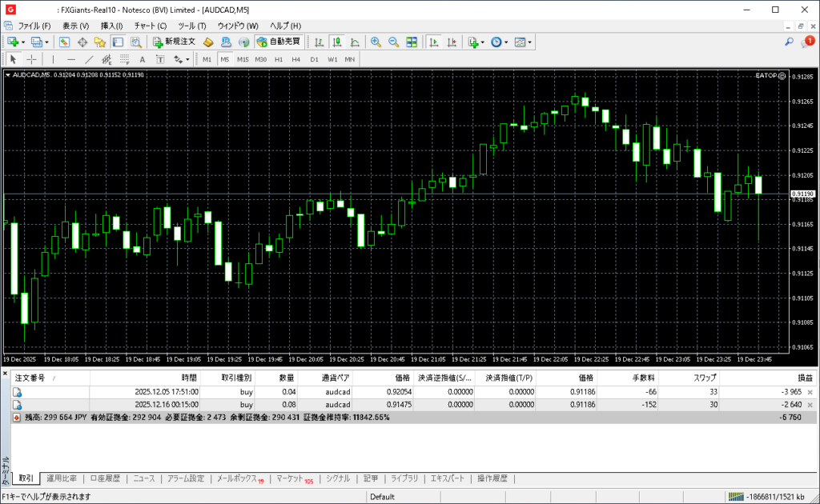Open the chart templates dropdown
The width and height of the screenshot is (820, 504).
tap(529, 42)
